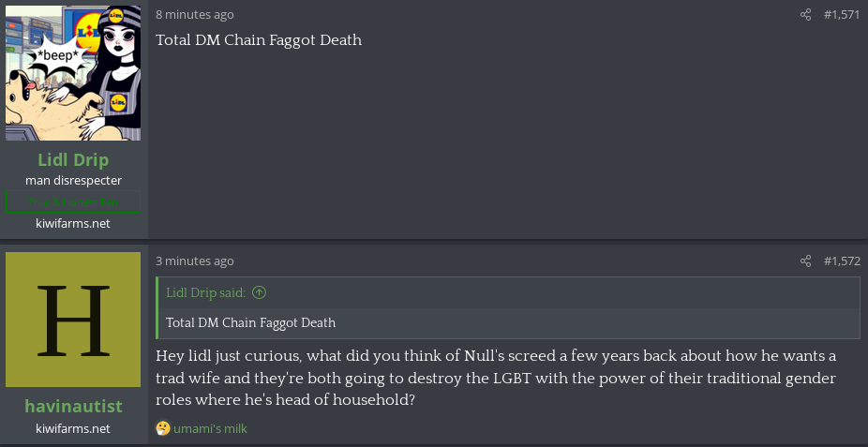The image size is (868, 447).
Task: Click share icon on post #1,571
Action: [805, 14]
